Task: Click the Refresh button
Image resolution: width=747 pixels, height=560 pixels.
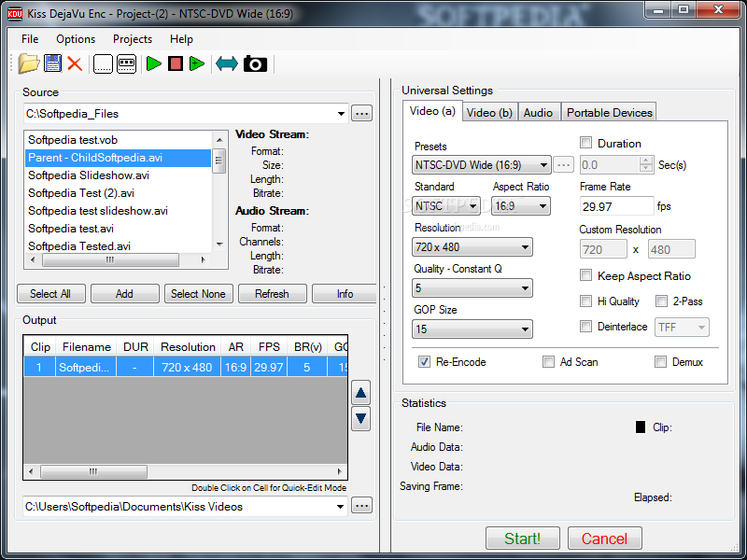Action: tap(272, 294)
